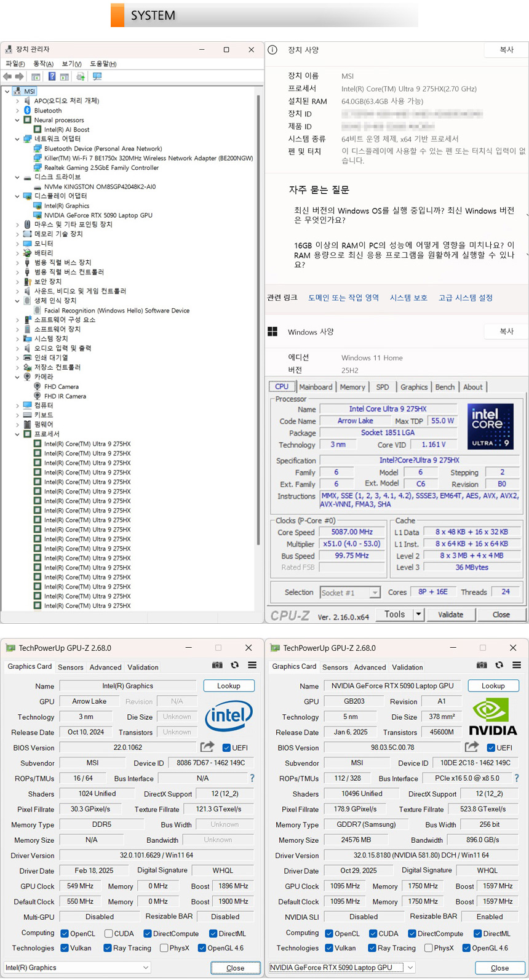
Task: Open the Intel(R) Graphics GPU selector dropdown
Action: [x=145, y=967]
